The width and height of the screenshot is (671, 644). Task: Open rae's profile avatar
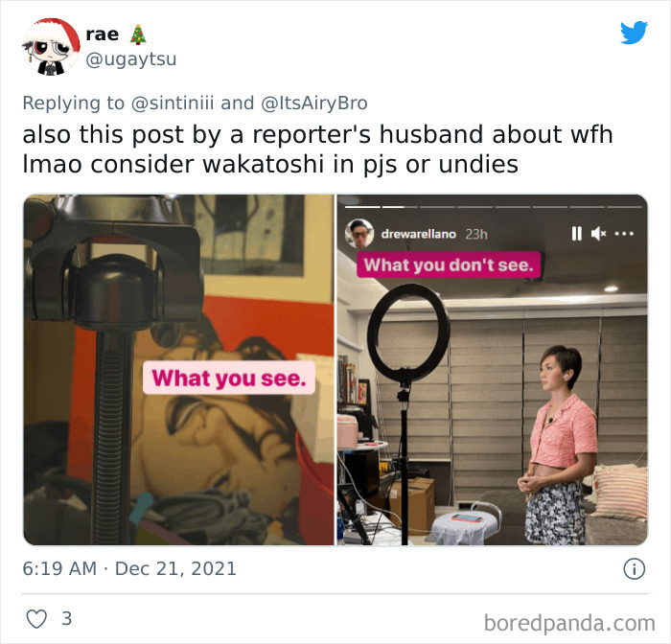click(51, 47)
